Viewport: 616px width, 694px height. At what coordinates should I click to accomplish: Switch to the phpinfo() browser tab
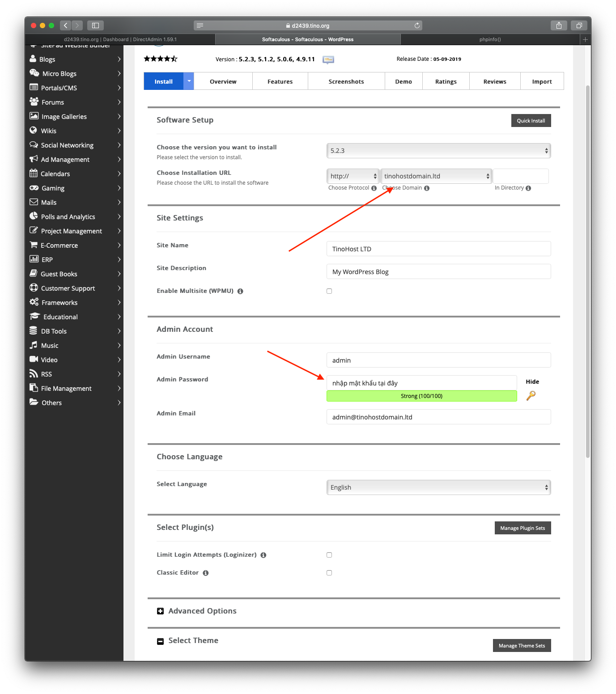tap(490, 39)
